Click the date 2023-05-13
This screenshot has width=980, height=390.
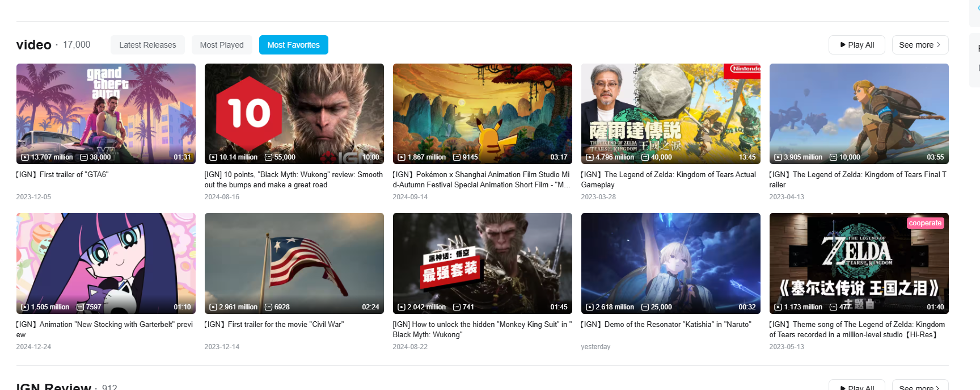787,347
